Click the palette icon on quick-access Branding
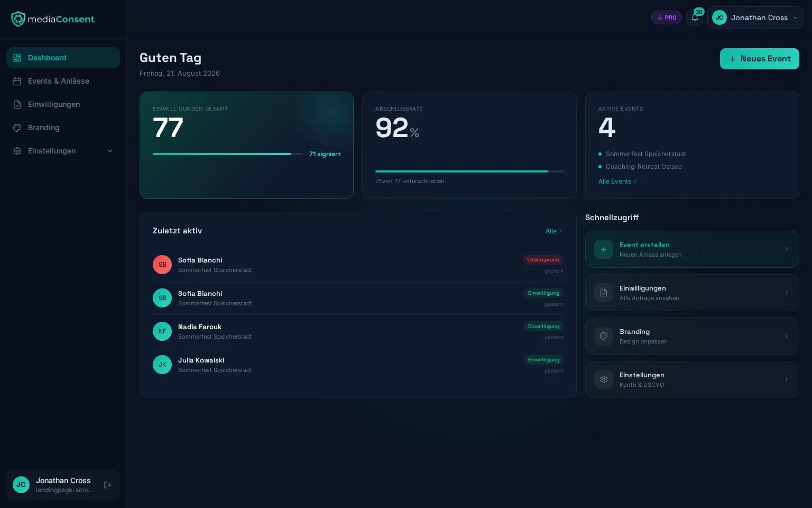 [603, 336]
